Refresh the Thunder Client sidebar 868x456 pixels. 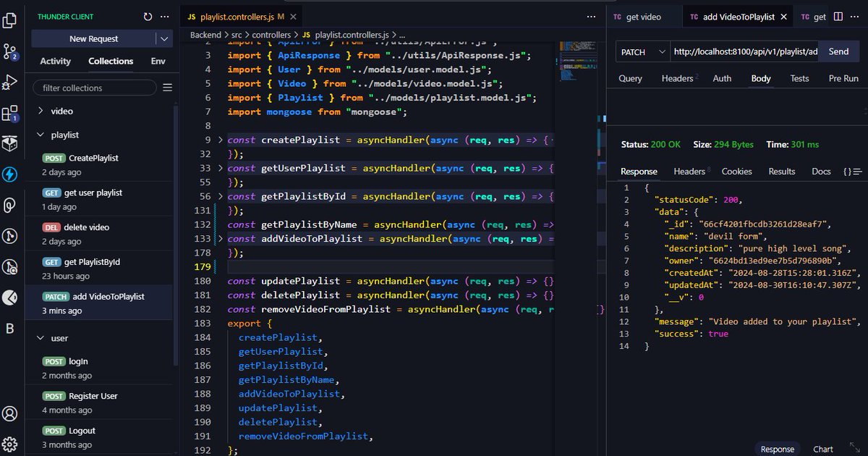148,17
